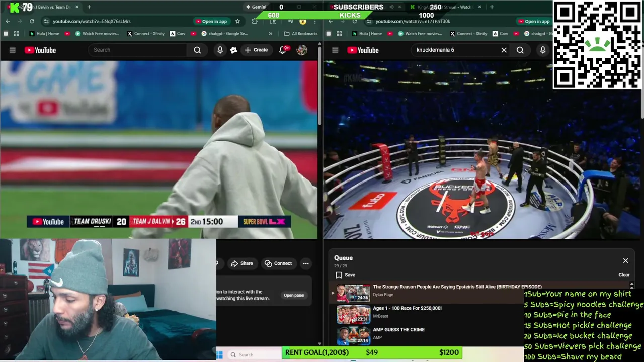The image size is (644, 362).
Task: Expand hidden bookmarks chevron in the left browser
Action: 270,34
